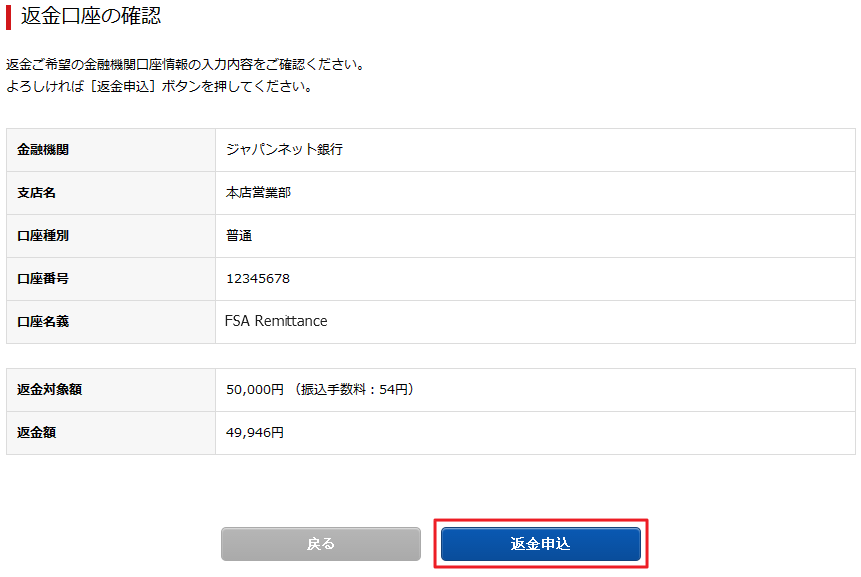Viewport: 861px width, 577px height.
Task: Select the 口座種別 label cell
Action: 111,236
